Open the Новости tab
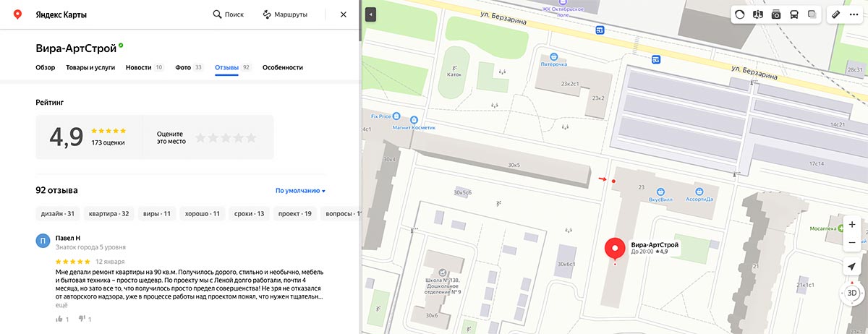Screen dimensions: 868x334 pos(145,67)
